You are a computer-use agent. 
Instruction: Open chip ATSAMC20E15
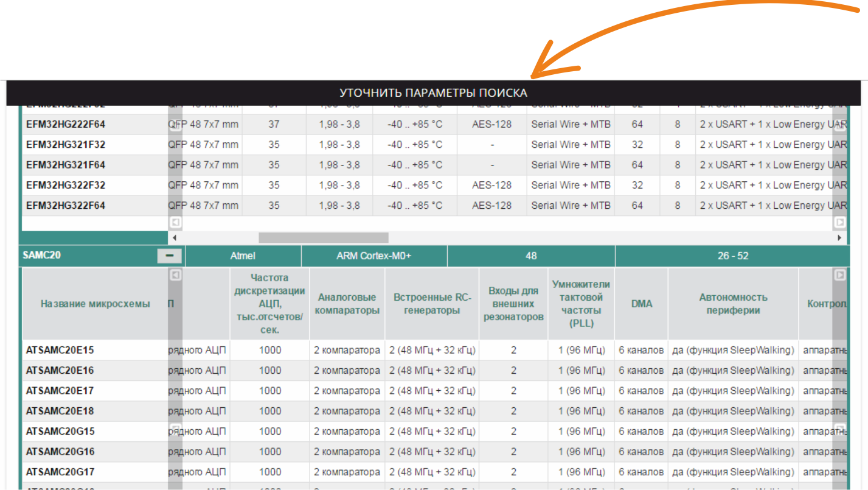point(60,350)
